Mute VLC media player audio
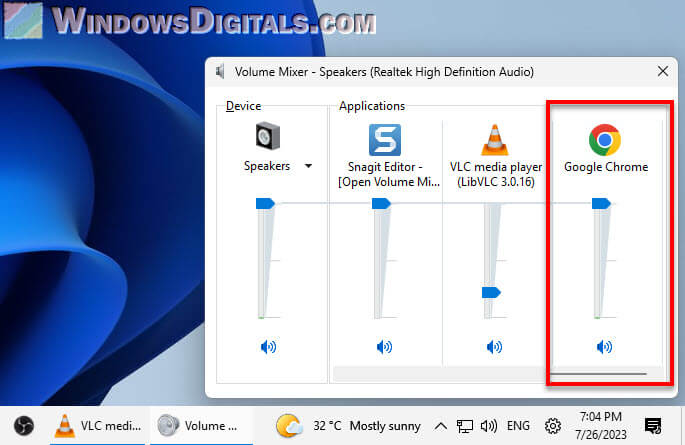Image resolution: width=685 pixels, height=445 pixels. click(x=494, y=347)
